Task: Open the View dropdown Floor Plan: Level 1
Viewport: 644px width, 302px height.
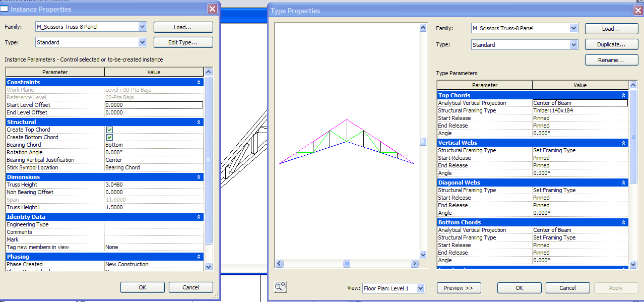Action: 421,288
